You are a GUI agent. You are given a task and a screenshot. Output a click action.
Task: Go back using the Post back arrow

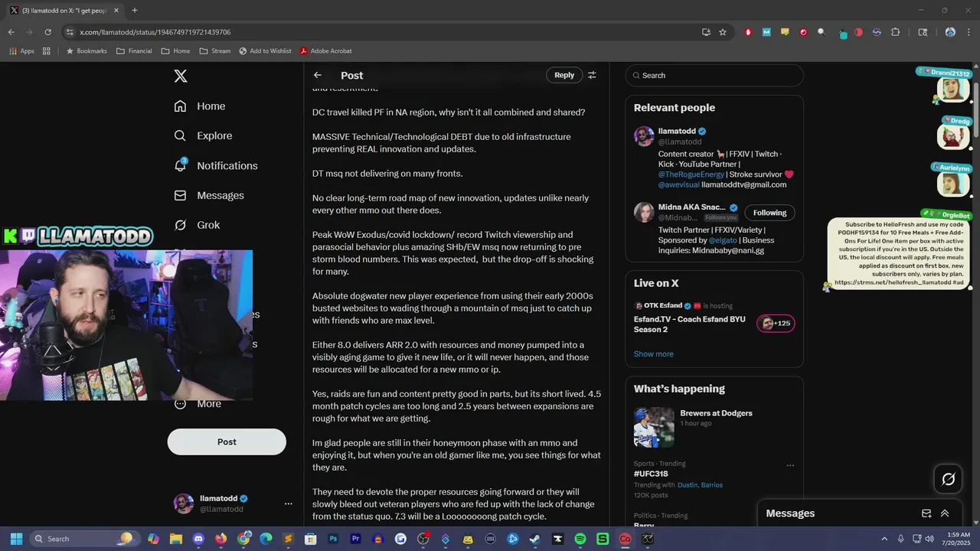click(x=318, y=75)
